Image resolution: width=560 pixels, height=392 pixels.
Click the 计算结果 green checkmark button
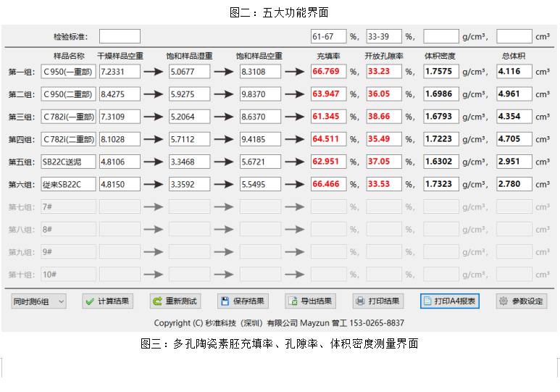point(107,301)
